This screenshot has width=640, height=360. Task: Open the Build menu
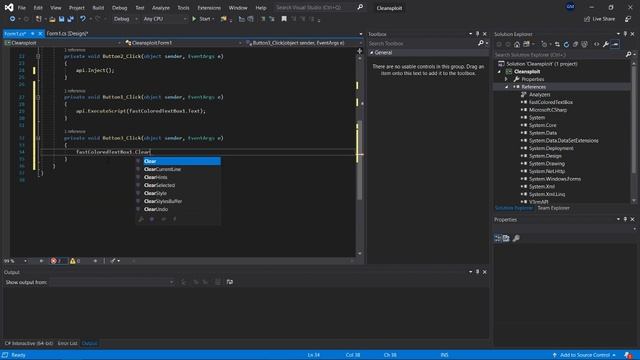coord(98,8)
